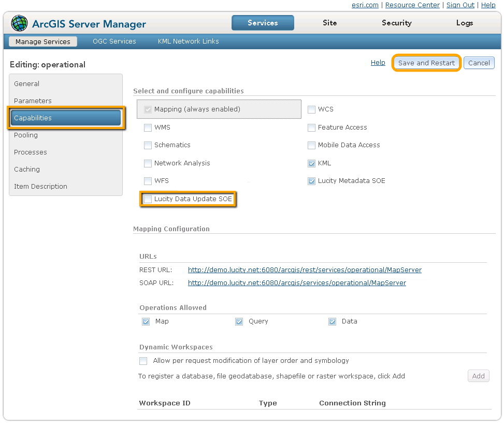The width and height of the screenshot is (504, 423).
Task: Allow per request modification of layer order
Action: (x=143, y=361)
